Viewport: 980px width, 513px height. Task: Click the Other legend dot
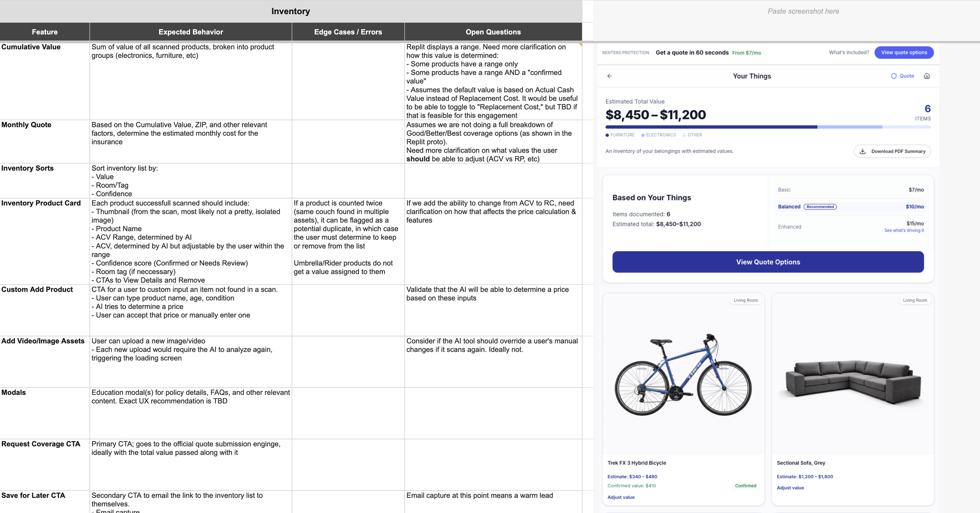coord(684,135)
